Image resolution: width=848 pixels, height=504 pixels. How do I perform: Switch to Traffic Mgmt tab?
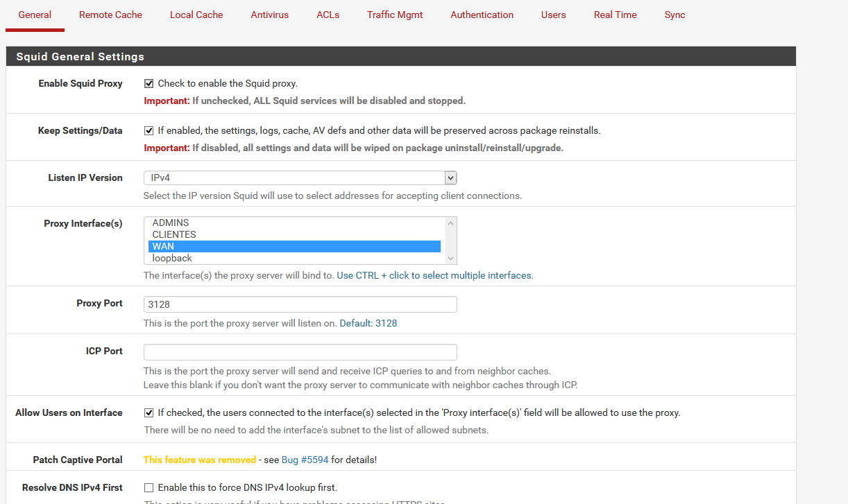click(x=395, y=15)
